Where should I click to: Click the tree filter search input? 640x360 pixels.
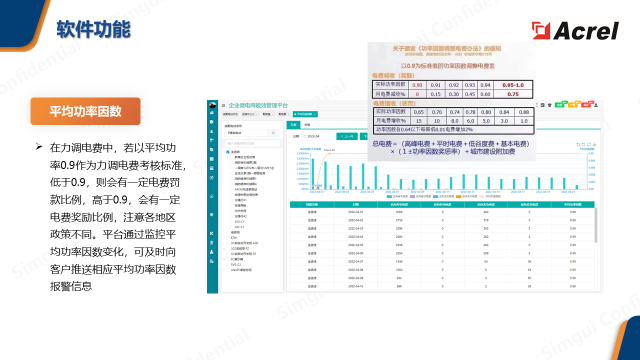coord(252,143)
